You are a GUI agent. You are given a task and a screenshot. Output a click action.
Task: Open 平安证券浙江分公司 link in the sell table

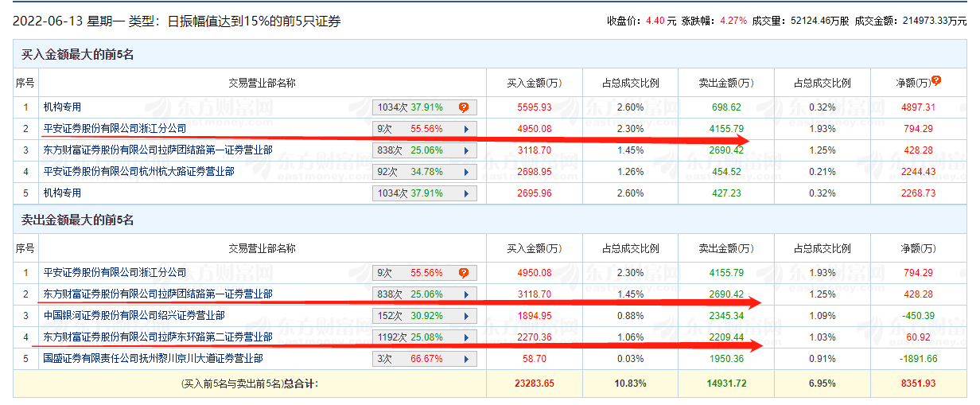(115, 273)
